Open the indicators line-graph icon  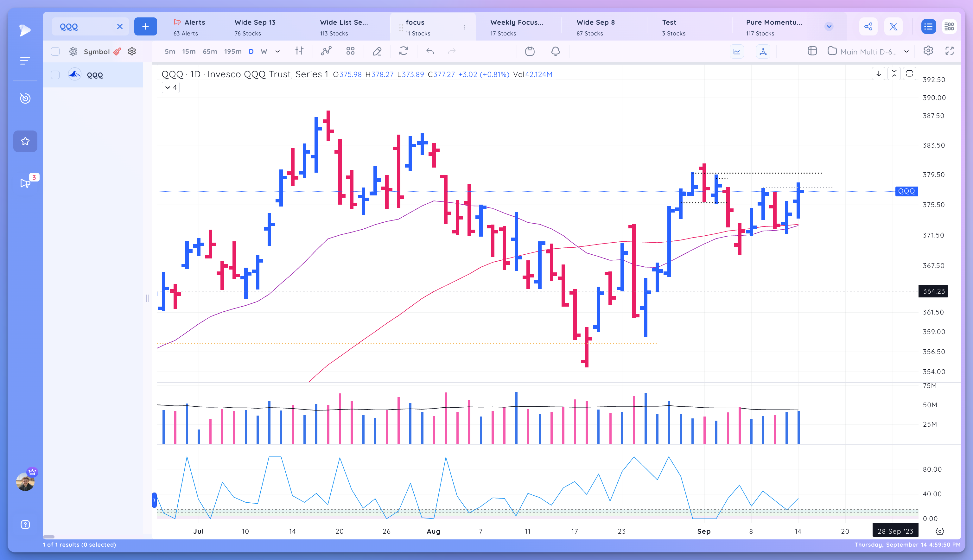(326, 51)
